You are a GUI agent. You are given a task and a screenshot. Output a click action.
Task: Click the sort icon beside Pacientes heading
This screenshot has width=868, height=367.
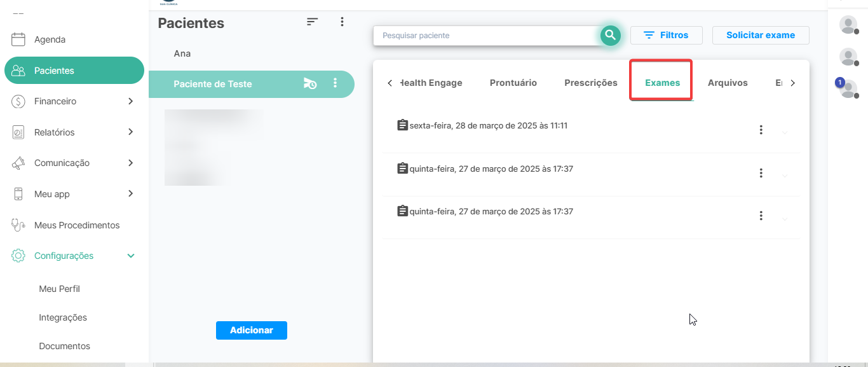312,22
